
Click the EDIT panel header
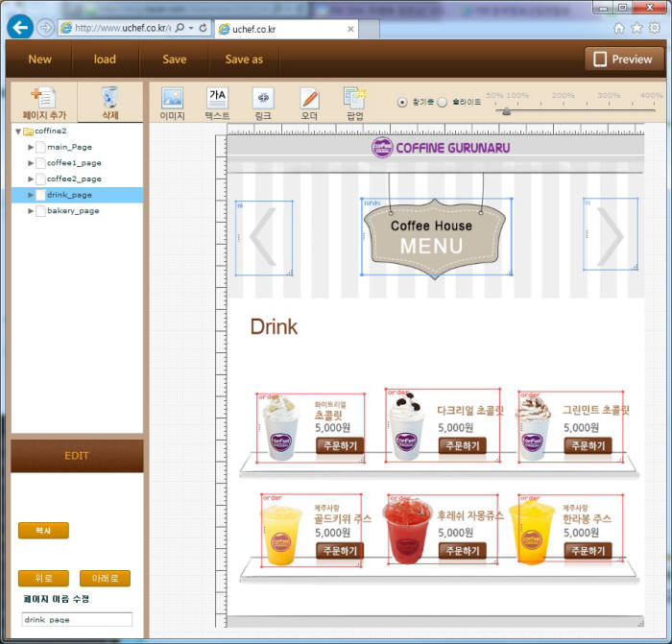[x=77, y=456]
